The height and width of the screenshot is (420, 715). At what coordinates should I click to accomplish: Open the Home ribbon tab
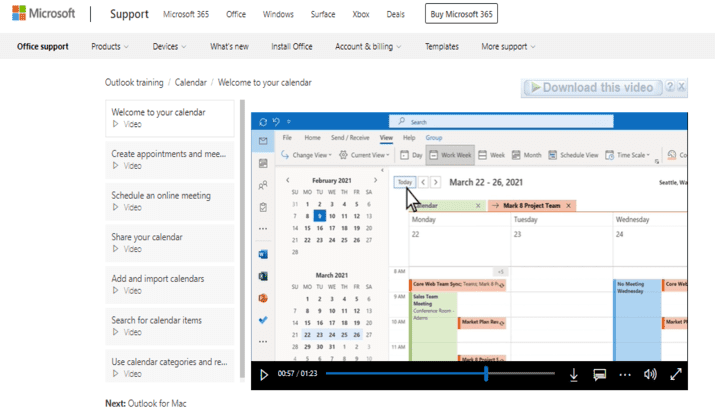click(x=312, y=138)
